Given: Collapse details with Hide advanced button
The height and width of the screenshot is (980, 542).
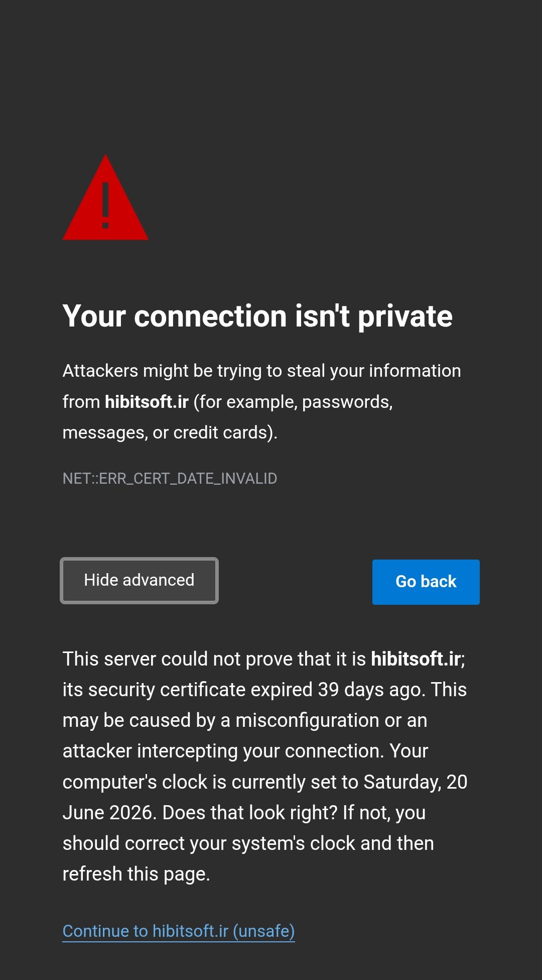Looking at the screenshot, I should click(x=139, y=581).
